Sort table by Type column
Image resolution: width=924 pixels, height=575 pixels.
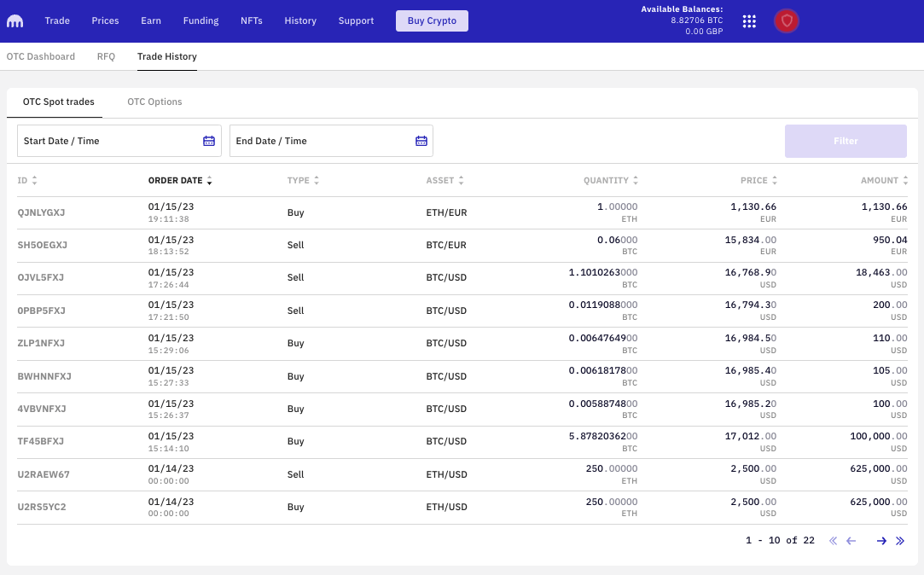point(303,181)
